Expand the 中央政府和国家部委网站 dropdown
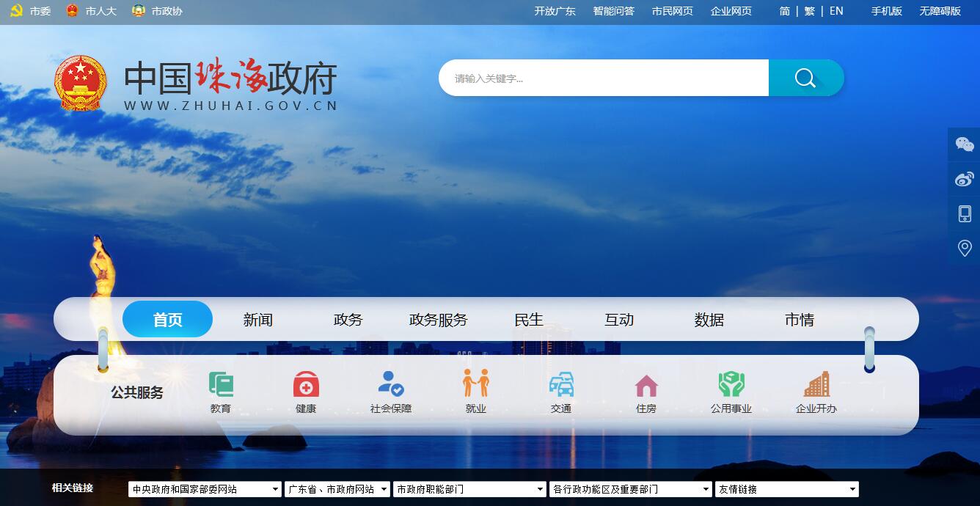Viewport: 980px width, 506px height. (205, 489)
